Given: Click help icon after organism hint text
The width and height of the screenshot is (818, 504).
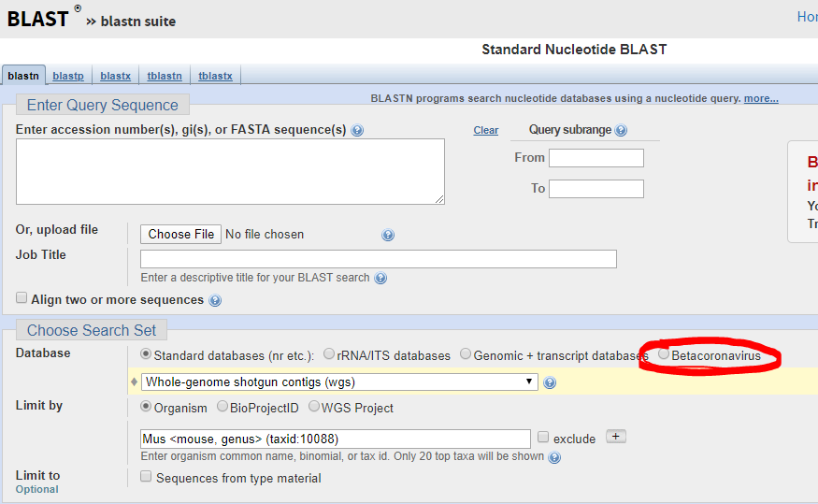Looking at the screenshot, I should coord(554,457).
